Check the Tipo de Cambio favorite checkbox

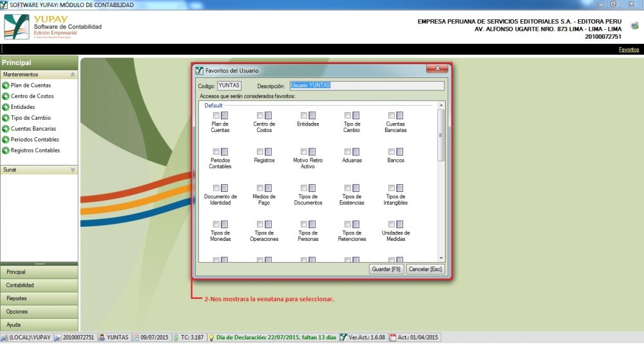pyautogui.click(x=348, y=115)
